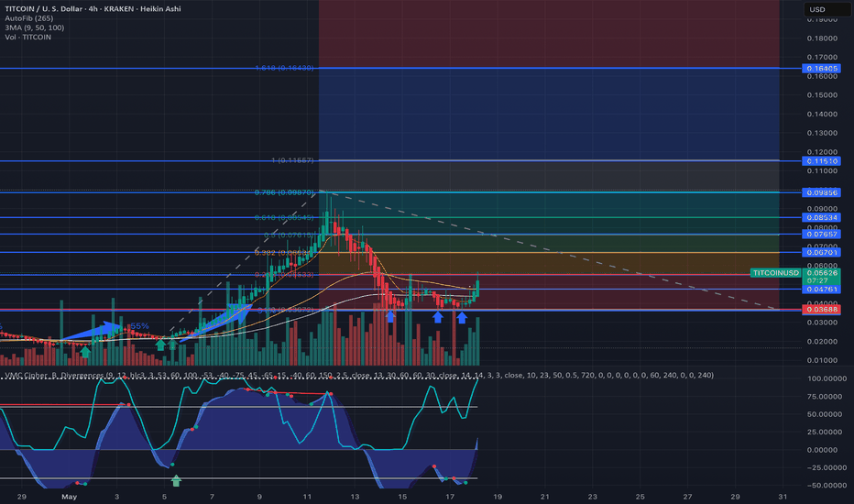
Task: Click the 15 date on the time axis
Action: coord(402,497)
